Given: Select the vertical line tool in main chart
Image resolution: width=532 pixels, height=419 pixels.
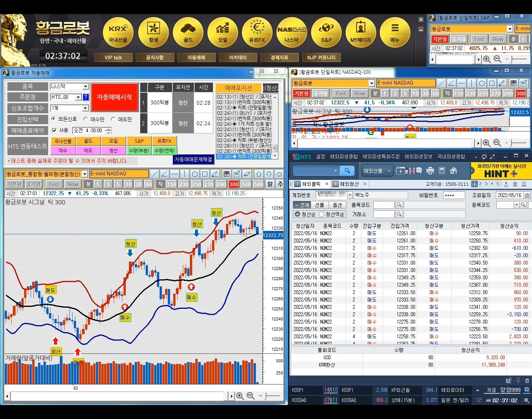Looking at the screenshot, I should pyautogui.click(x=184, y=174).
